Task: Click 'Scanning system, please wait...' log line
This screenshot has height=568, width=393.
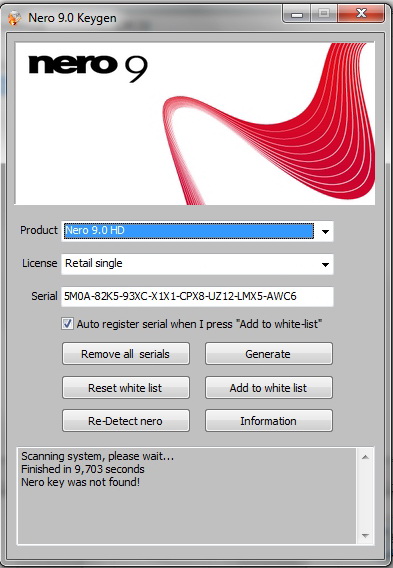Action: click(97, 456)
